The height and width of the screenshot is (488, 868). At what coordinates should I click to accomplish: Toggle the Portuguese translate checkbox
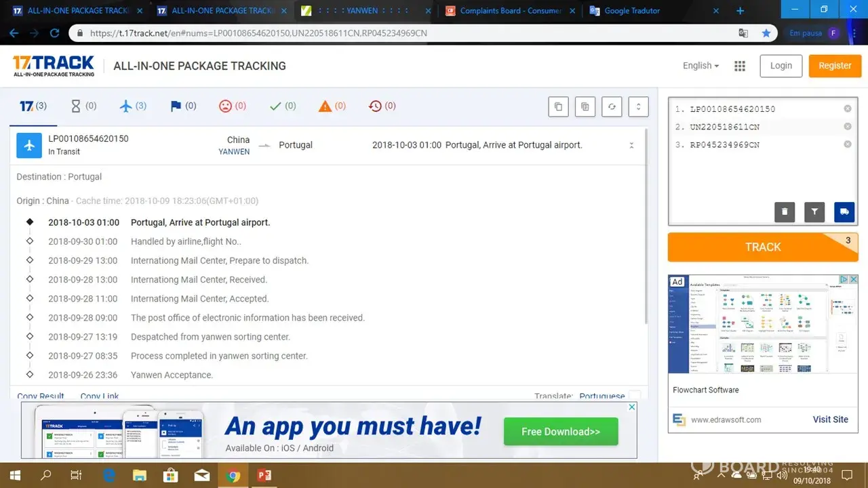click(x=634, y=396)
